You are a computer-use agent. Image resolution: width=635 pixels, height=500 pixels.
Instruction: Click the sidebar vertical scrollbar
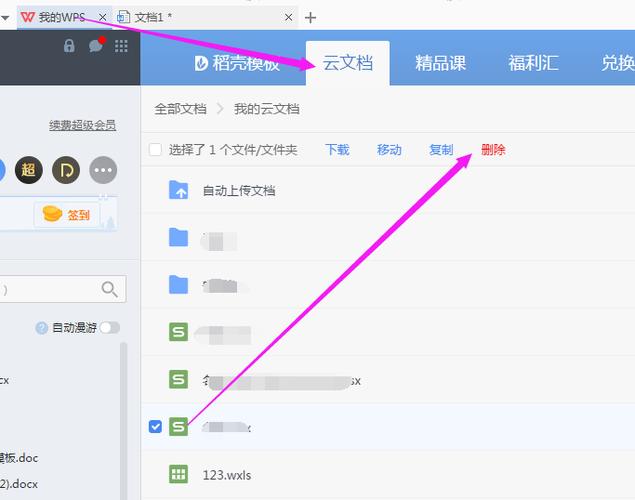[124, 421]
